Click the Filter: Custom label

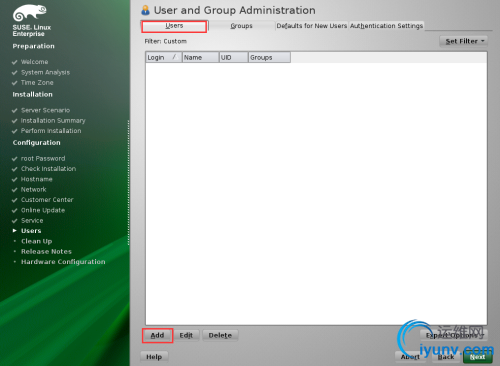[165, 41]
